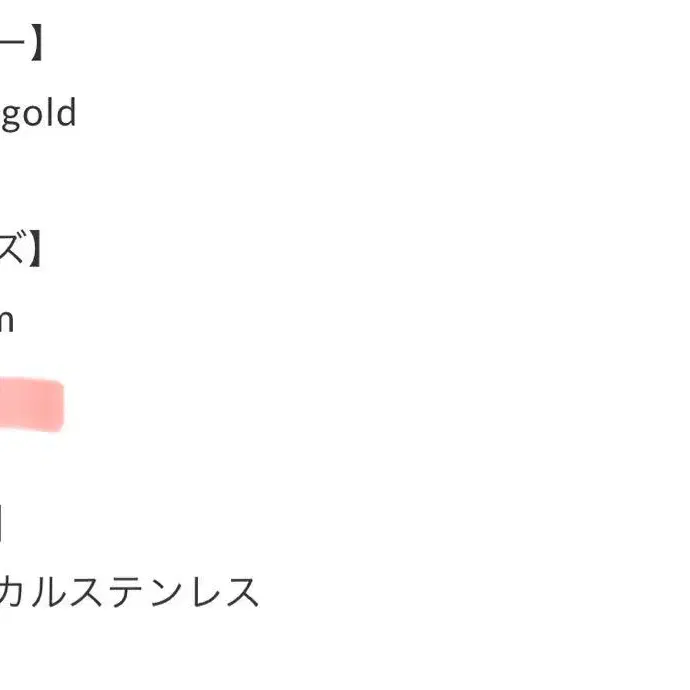Viewport: 690px width, 690px height.
Task: Click the word "gold"
Action: [39, 114]
